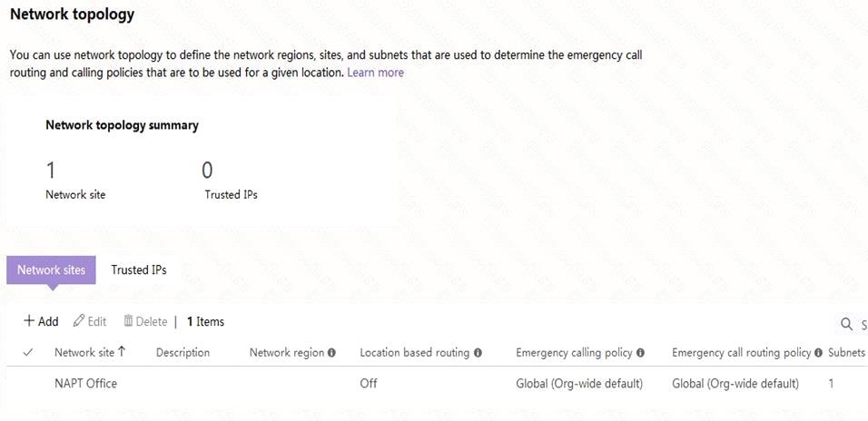Click the Delete trash icon

[128, 321]
